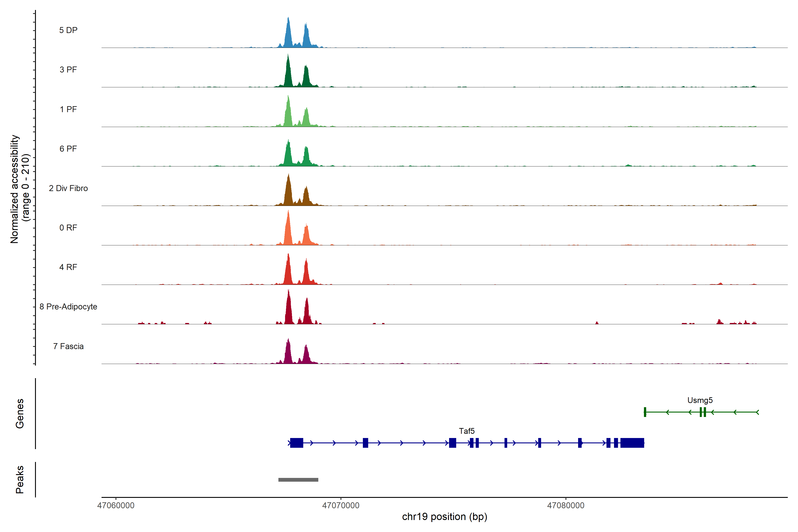Click the 3 PF track label
This screenshot has height=532, width=798.
click(x=68, y=70)
